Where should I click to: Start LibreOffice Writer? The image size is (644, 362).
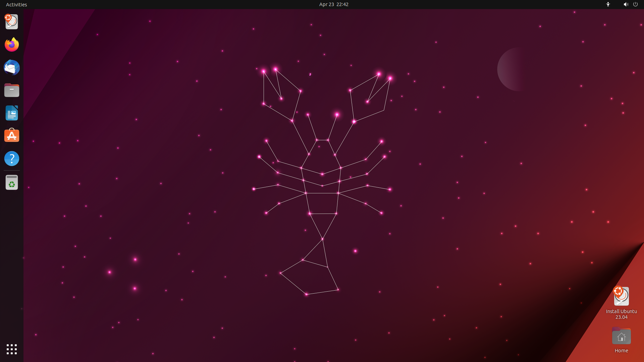(x=11, y=113)
